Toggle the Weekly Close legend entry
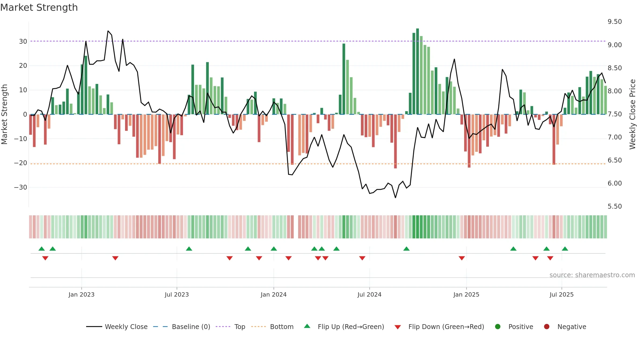This screenshot has height=362, width=644. 117,327
